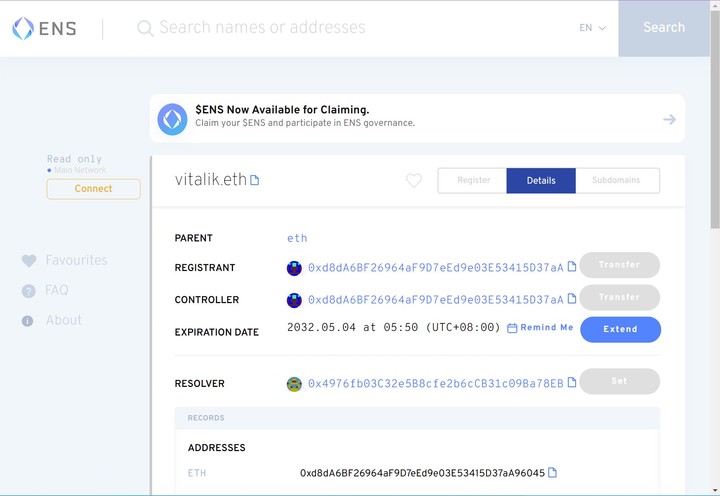Screen dimensions: 720x496
Task: Click Remind Me calendar link
Action: point(541,328)
